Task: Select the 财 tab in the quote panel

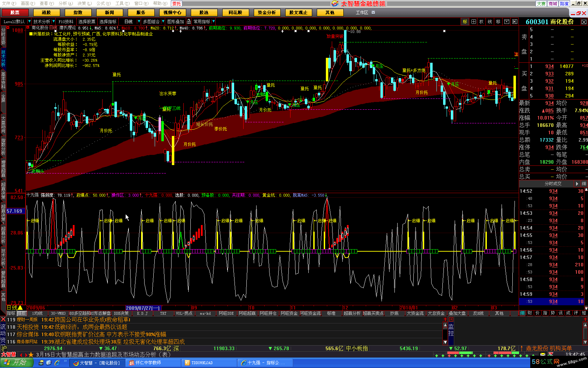Action: tap(530, 313)
